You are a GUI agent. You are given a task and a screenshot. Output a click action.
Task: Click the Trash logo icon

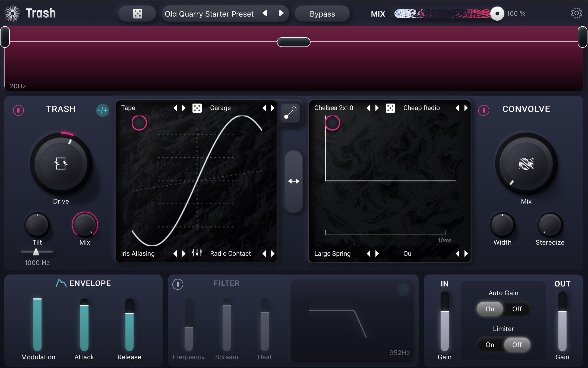(x=12, y=13)
